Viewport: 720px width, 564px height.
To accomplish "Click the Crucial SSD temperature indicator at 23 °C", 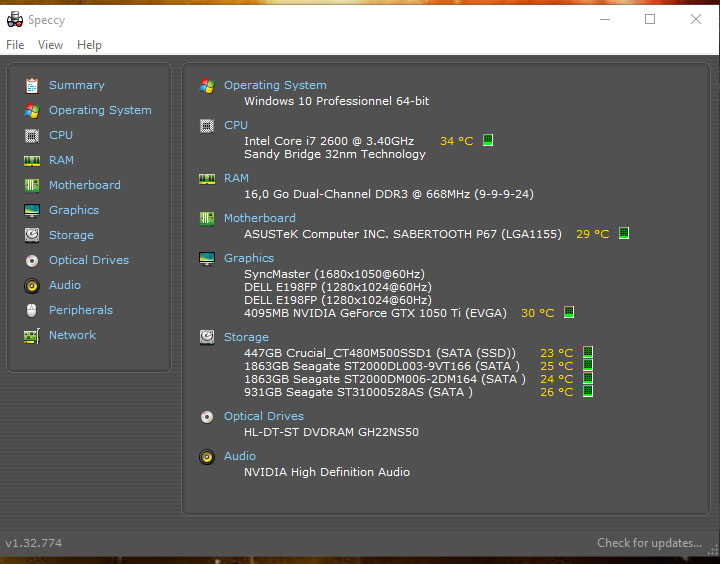I will coord(588,352).
